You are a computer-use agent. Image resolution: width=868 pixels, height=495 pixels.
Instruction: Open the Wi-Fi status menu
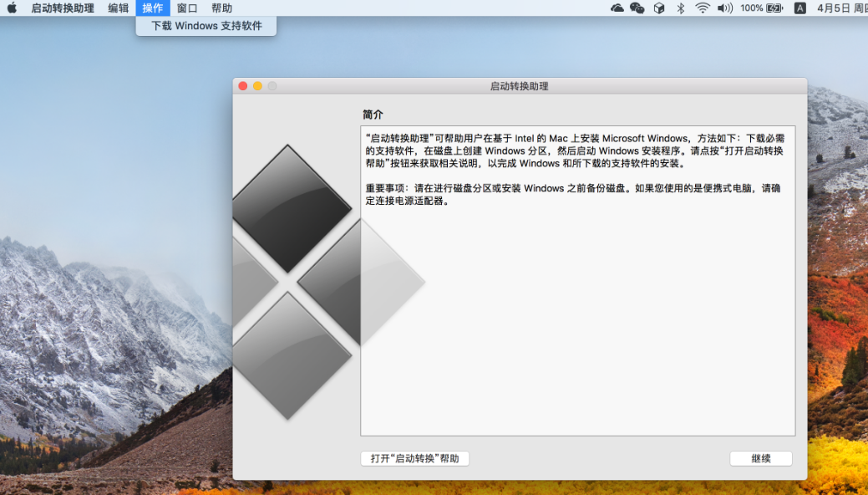pyautogui.click(x=703, y=8)
